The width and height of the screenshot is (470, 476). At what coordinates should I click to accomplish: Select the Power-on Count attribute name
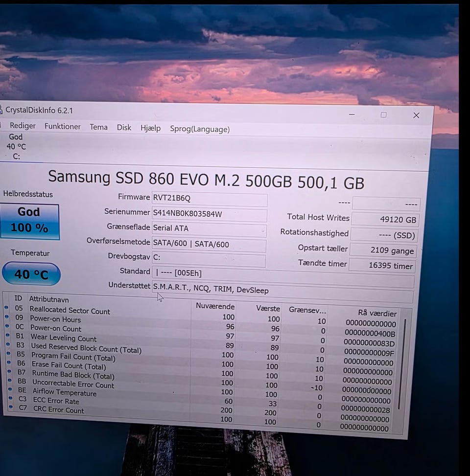[56, 328]
